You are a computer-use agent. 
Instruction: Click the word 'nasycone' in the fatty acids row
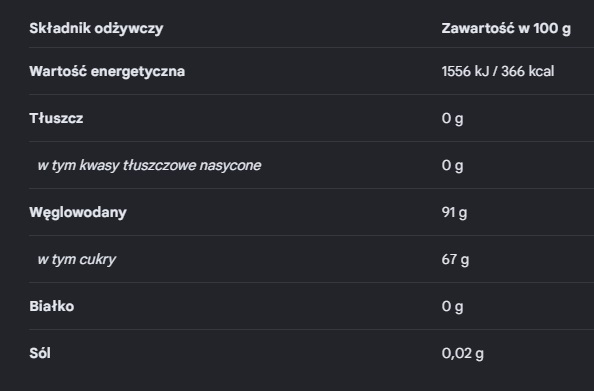tap(230, 166)
